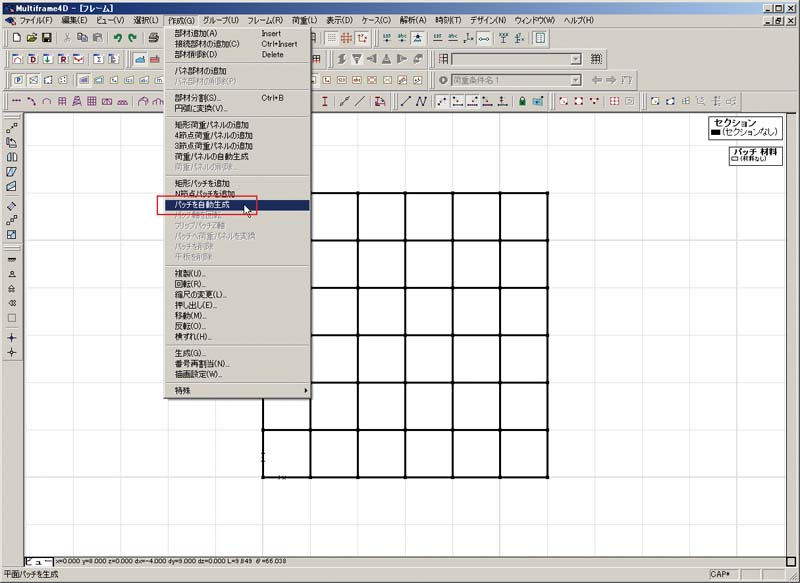Open the フレーム(R) menu

265,20
